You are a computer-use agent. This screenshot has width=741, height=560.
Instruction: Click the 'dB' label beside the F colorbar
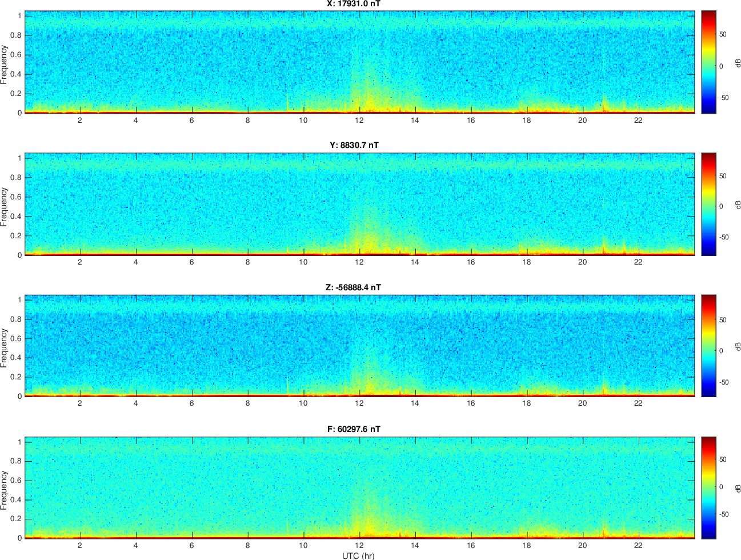[738, 489]
